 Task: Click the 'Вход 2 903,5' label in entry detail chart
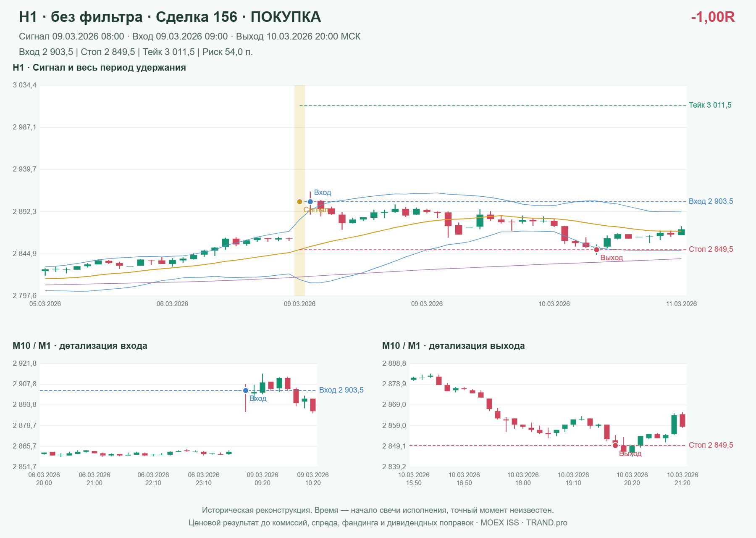pos(341,390)
